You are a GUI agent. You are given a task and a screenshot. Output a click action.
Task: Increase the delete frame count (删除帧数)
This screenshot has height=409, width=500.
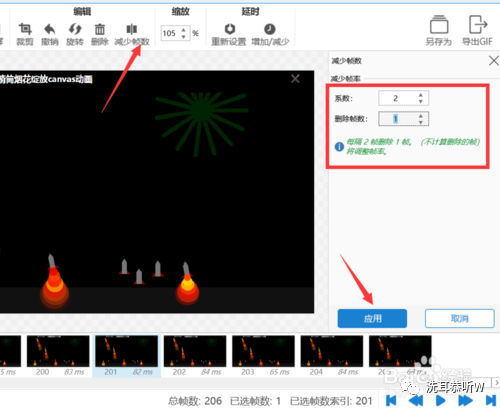pos(421,115)
